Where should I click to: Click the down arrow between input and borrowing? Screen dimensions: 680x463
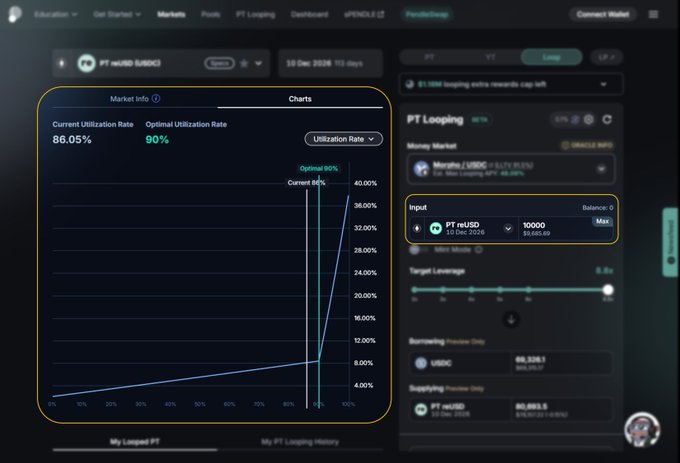[511, 320]
